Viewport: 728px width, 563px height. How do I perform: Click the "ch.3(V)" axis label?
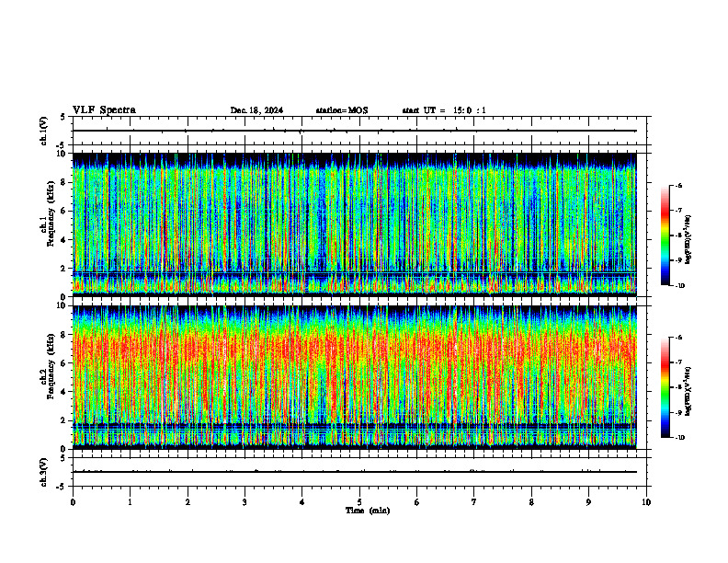click(43, 473)
